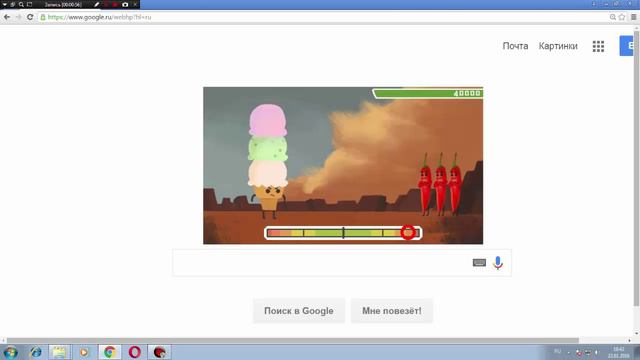This screenshot has height=360, width=640.
Task: Click the RU language indicator in the system tray
Action: [558, 351]
